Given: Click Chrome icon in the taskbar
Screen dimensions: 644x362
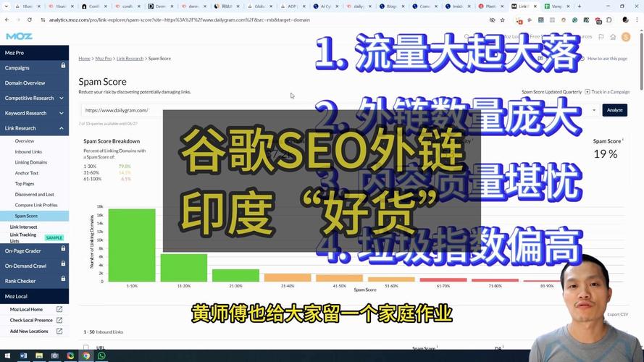Looking at the screenshot, I should 85,355.
